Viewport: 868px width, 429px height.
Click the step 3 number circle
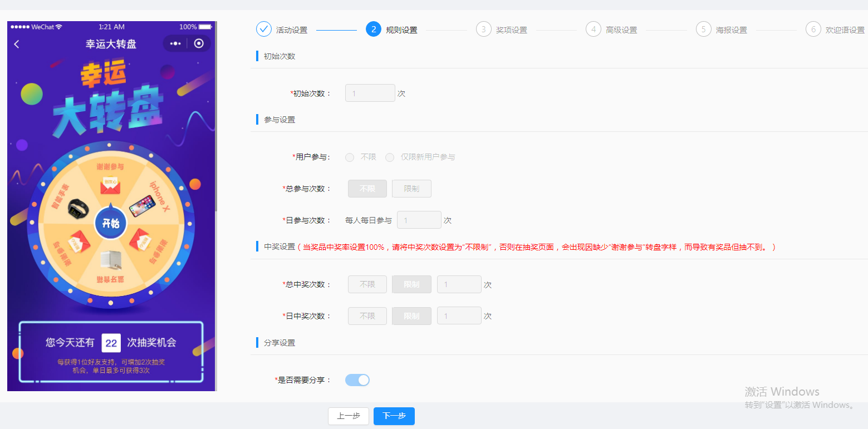click(x=484, y=29)
